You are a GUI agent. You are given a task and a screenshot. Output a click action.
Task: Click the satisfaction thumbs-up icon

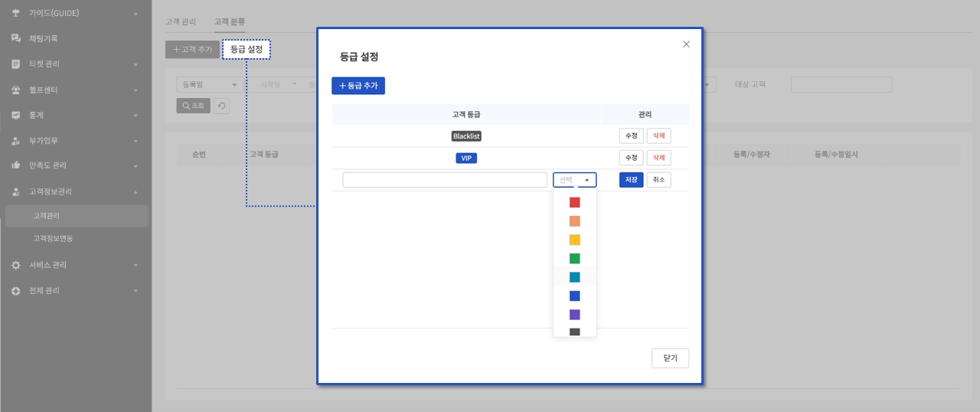point(15,165)
